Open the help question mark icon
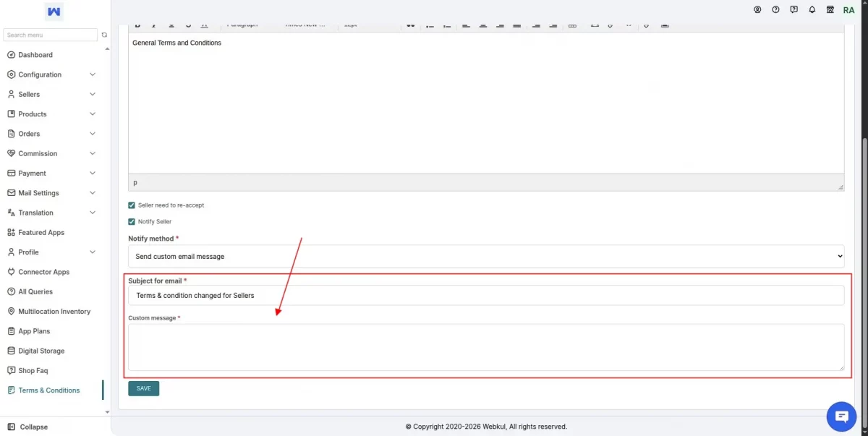The height and width of the screenshot is (436, 868). click(x=775, y=10)
